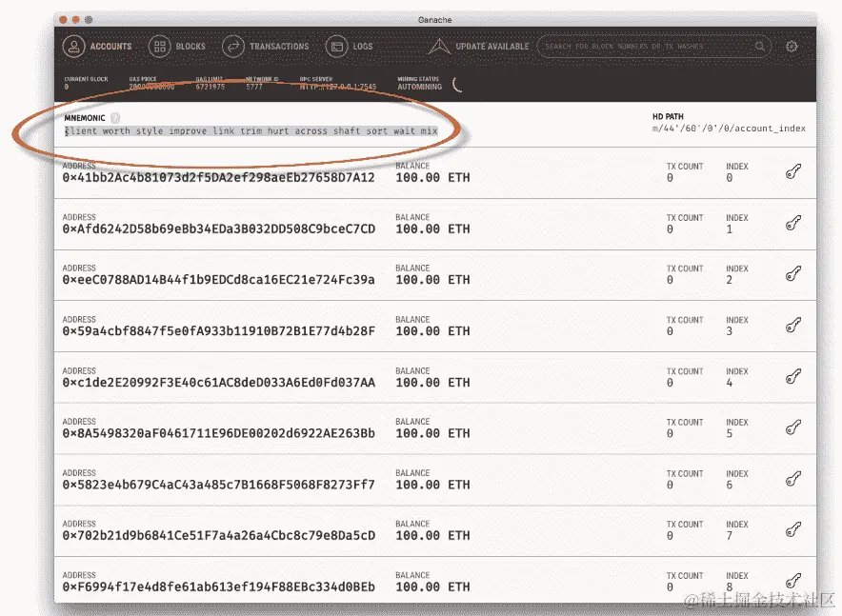Select address 0x41bb2Ac4b81073d2f5DA2ef298aeEb27658D7A12
Viewport: 842px width, 616px height.
[x=218, y=178]
